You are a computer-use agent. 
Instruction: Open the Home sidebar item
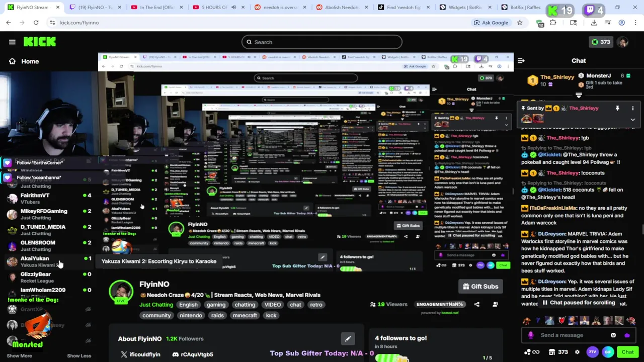pos(24,61)
